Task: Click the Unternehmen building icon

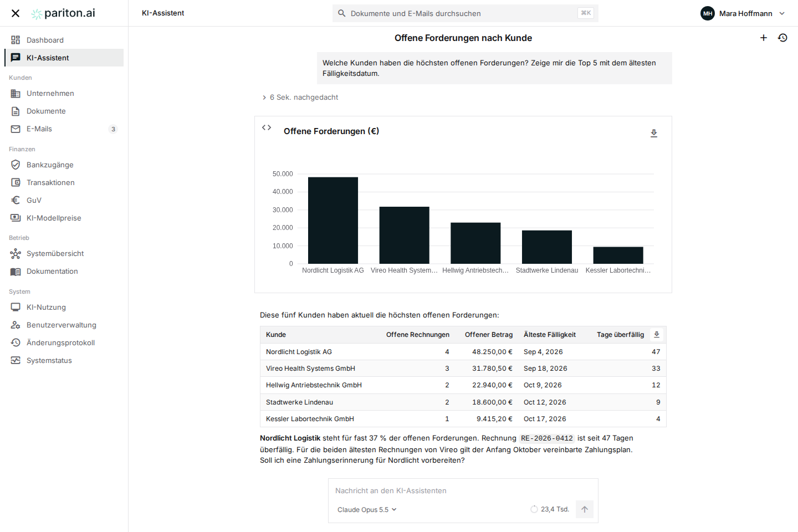Action: coord(16,93)
